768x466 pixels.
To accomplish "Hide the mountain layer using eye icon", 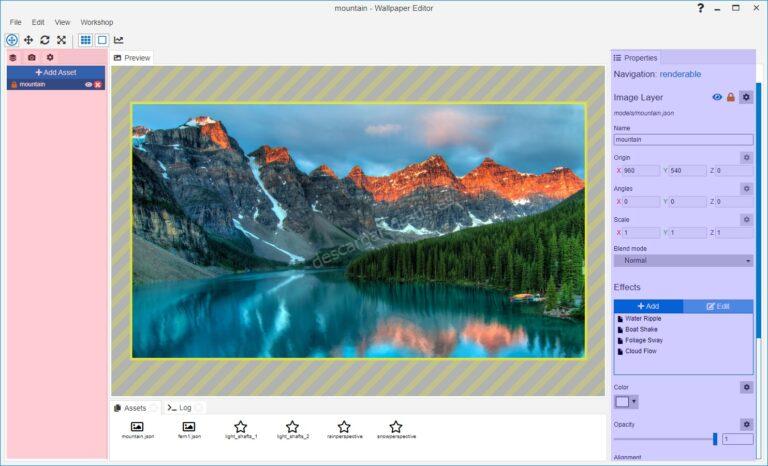I will pos(88,85).
